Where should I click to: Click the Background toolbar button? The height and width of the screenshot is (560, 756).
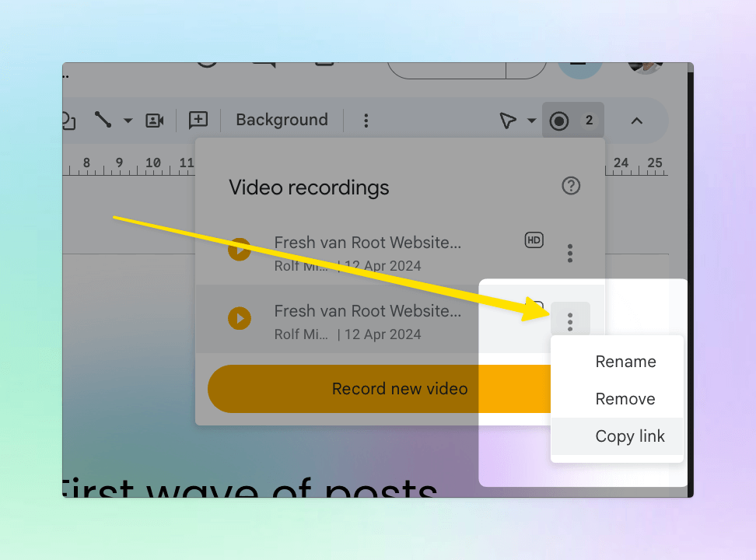[x=282, y=120]
